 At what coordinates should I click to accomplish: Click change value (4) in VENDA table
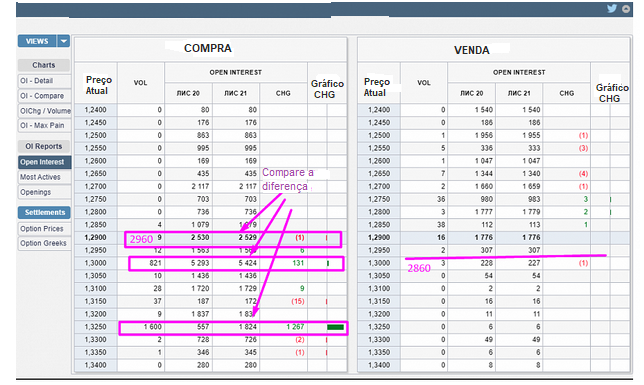coord(583,173)
